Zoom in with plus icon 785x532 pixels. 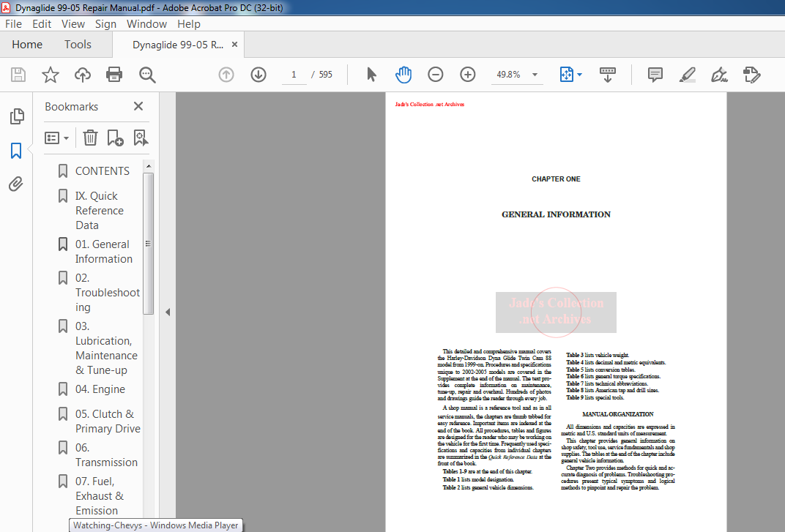(468, 75)
